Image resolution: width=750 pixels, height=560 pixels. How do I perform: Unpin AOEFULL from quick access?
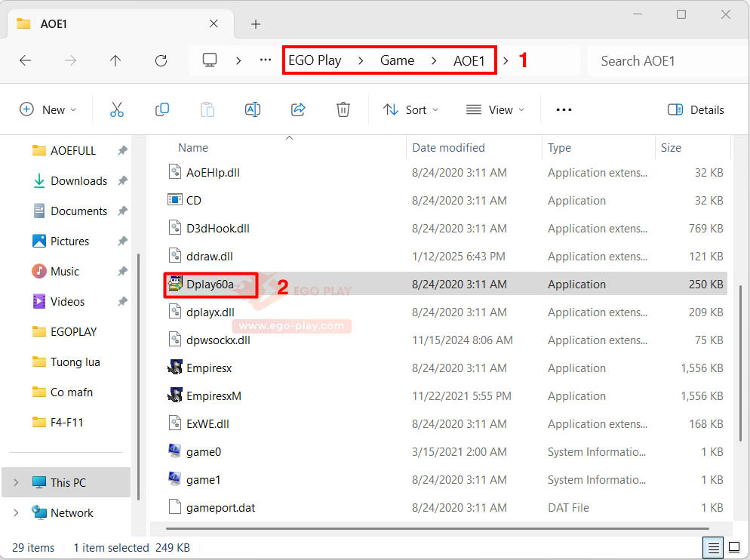click(x=122, y=150)
